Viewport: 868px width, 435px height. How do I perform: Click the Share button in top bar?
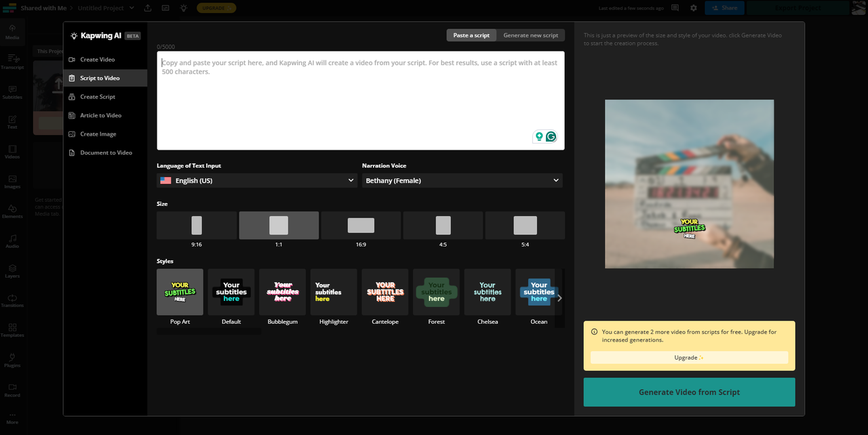tap(724, 8)
